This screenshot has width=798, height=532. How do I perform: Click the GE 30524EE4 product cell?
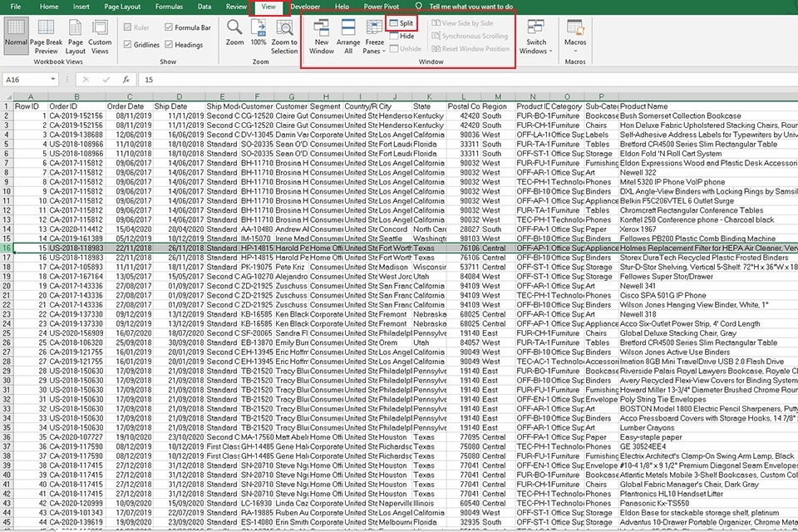(x=708, y=446)
